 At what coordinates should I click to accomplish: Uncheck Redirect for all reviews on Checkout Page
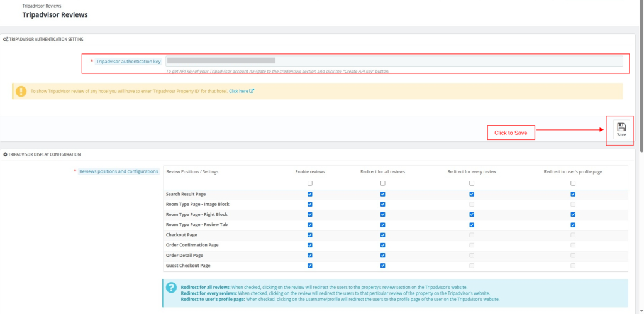[x=383, y=235]
